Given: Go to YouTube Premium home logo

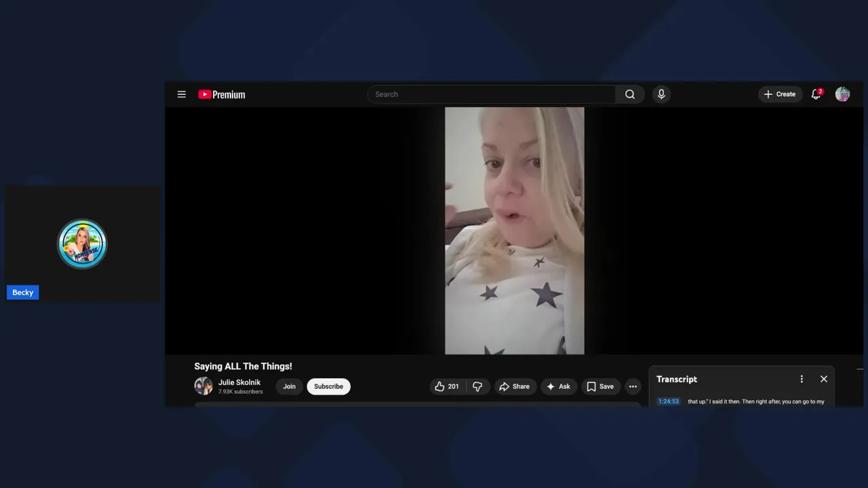Looking at the screenshot, I should pyautogui.click(x=222, y=94).
